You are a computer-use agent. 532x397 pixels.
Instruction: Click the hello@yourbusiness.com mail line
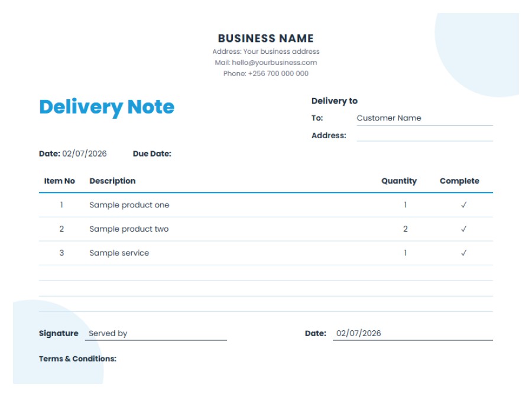(x=265, y=63)
